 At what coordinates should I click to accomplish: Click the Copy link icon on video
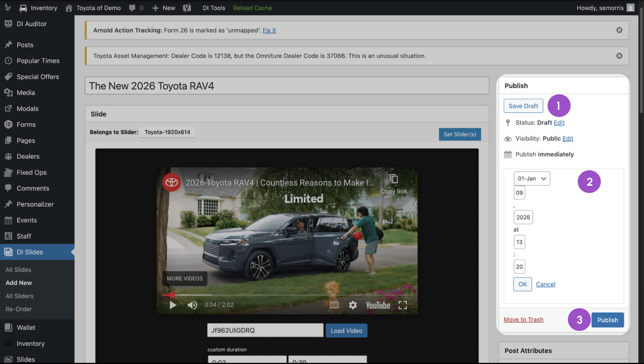pos(394,179)
